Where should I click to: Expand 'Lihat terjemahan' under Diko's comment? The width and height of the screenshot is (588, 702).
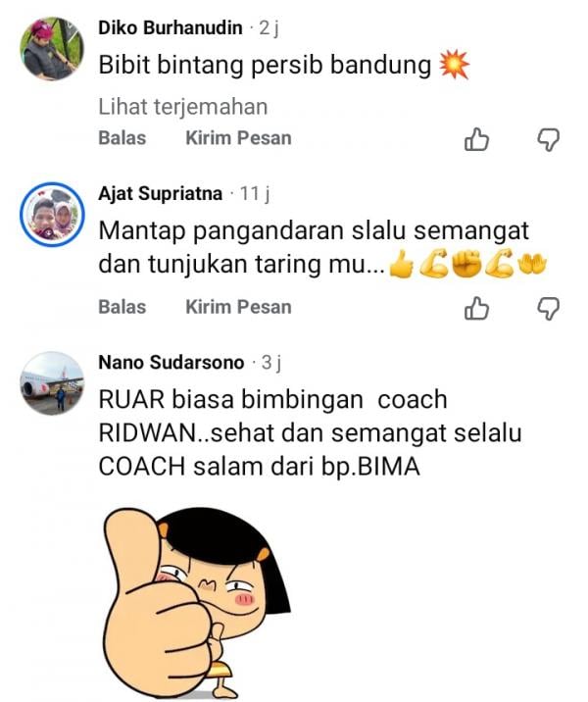pos(182,107)
